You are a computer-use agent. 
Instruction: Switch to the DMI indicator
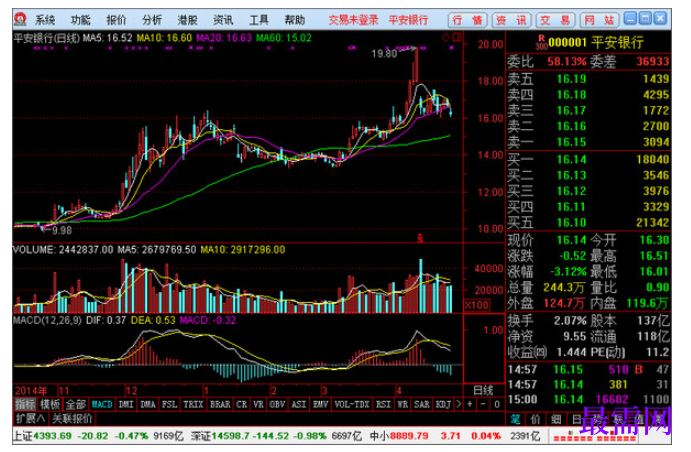pyautogui.click(x=126, y=404)
